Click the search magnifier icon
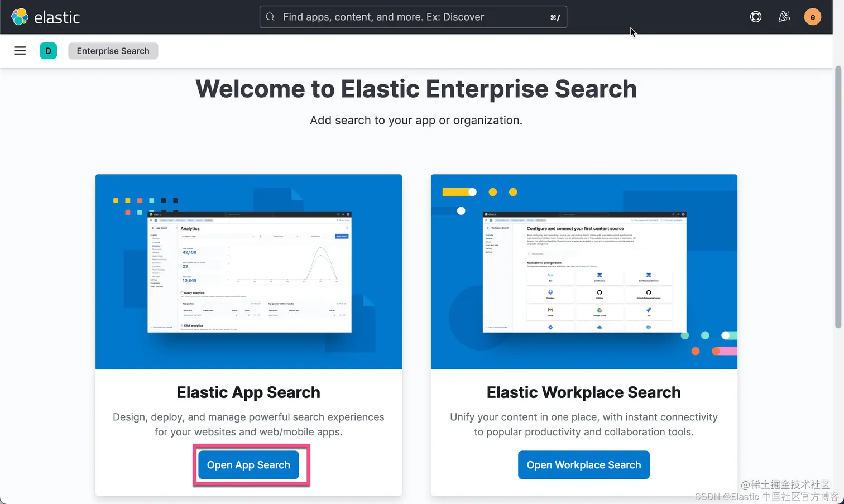844x504 pixels. tap(270, 17)
